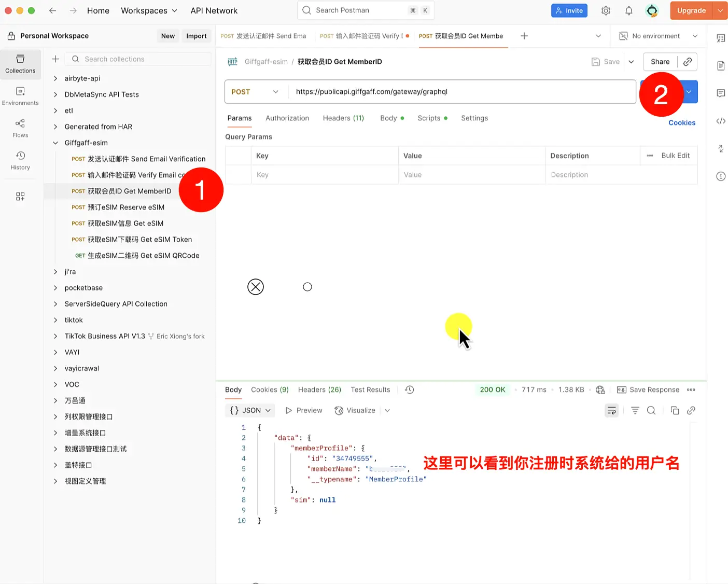The height and width of the screenshot is (584, 728).
Task: Open the HTTP method POST dropdown
Action: [256, 92]
